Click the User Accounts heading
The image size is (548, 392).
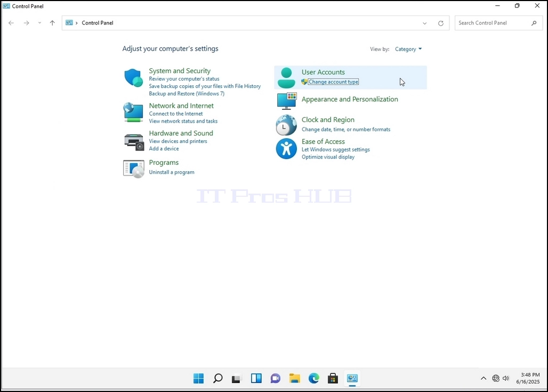[x=323, y=72]
